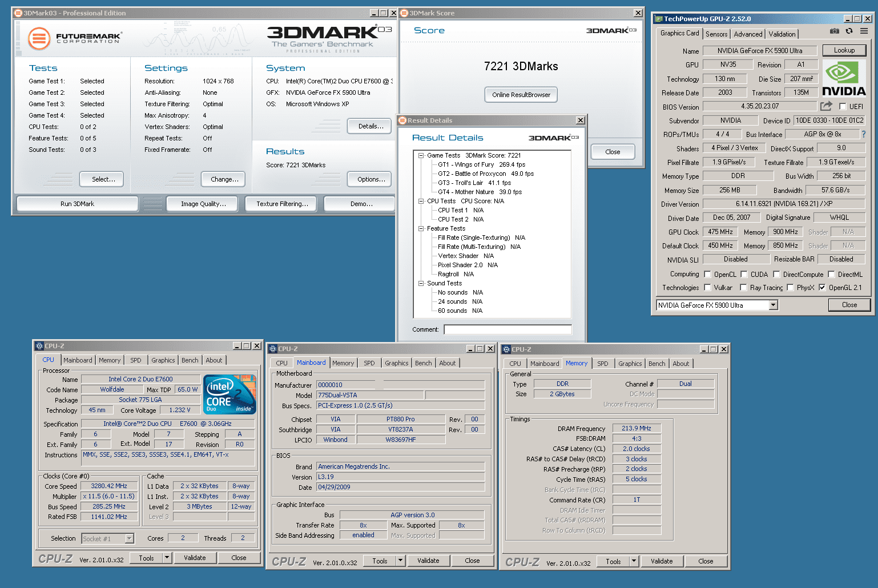Open Tools dropdown arrow in CPU-Z Memory window

click(x=634, y=561)
